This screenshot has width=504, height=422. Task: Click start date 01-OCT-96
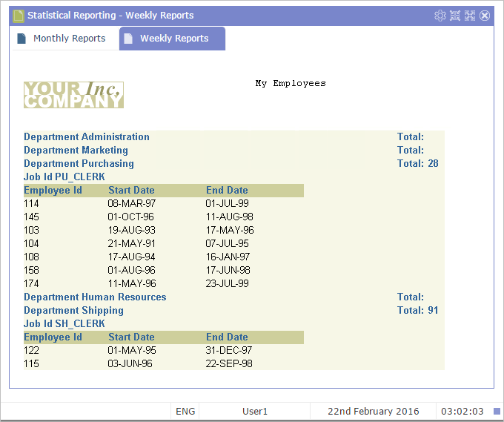pyautogui.click(x=131, y=217)
